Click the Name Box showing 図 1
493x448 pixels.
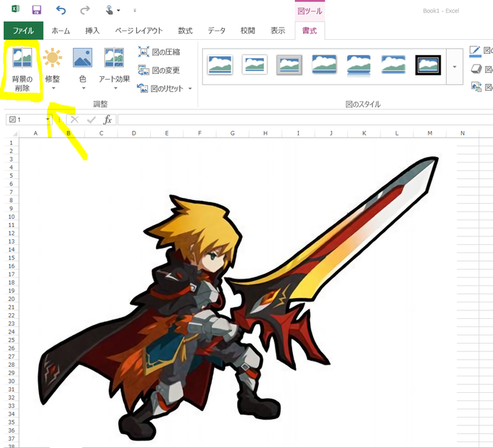click(26, 120)
